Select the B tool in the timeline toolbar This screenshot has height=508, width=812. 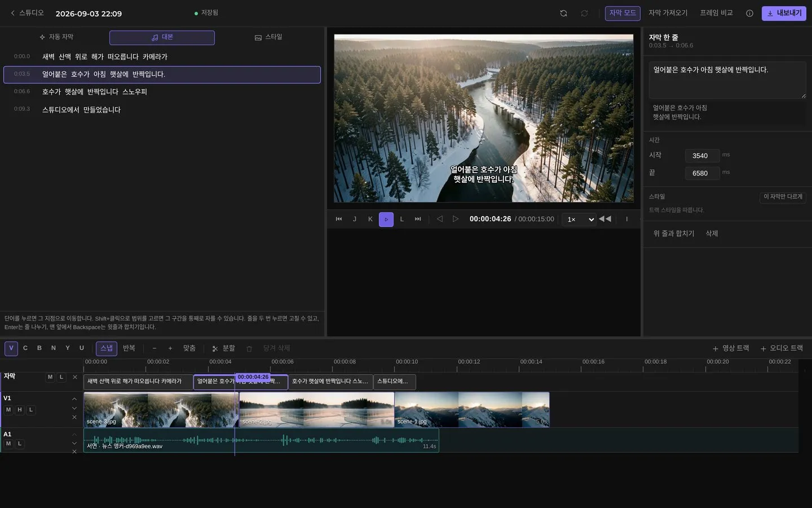point(39,348)
